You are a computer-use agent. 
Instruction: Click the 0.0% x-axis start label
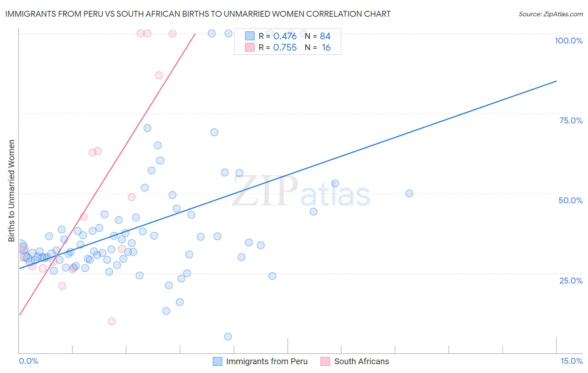(x=29, y=361)
